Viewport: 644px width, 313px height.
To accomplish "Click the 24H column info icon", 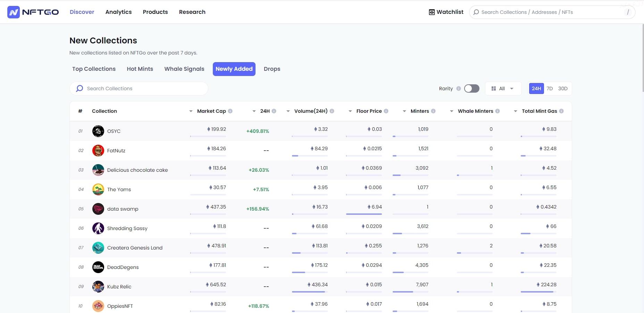I will click(274, 111).
